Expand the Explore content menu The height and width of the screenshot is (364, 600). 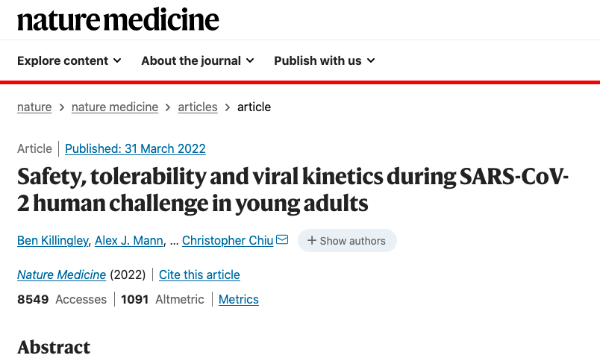tap(69, 60)
